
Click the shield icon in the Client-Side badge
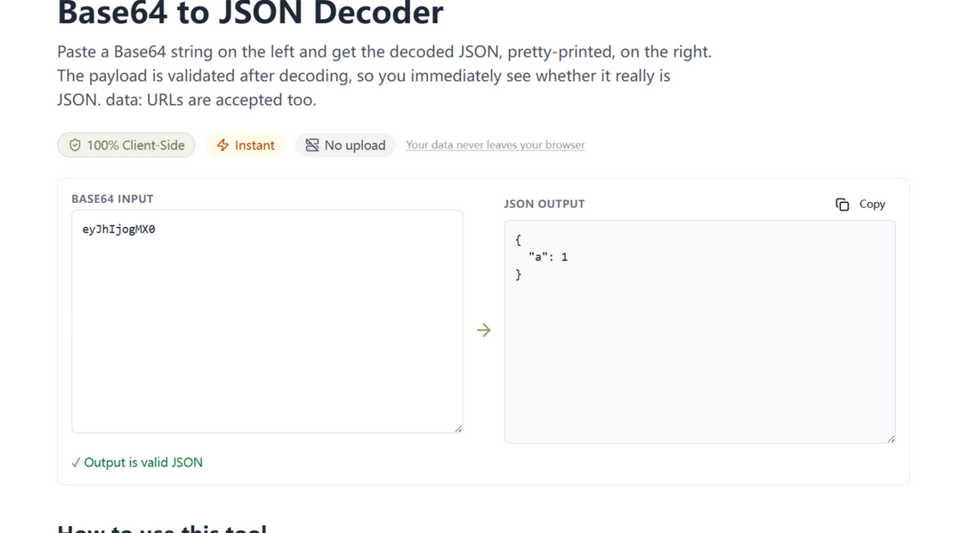(x=75, y=145)
